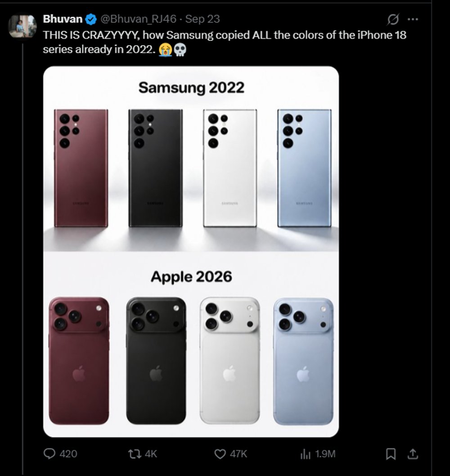
Task: Open the phone comparison image
Action: point(191,252)
